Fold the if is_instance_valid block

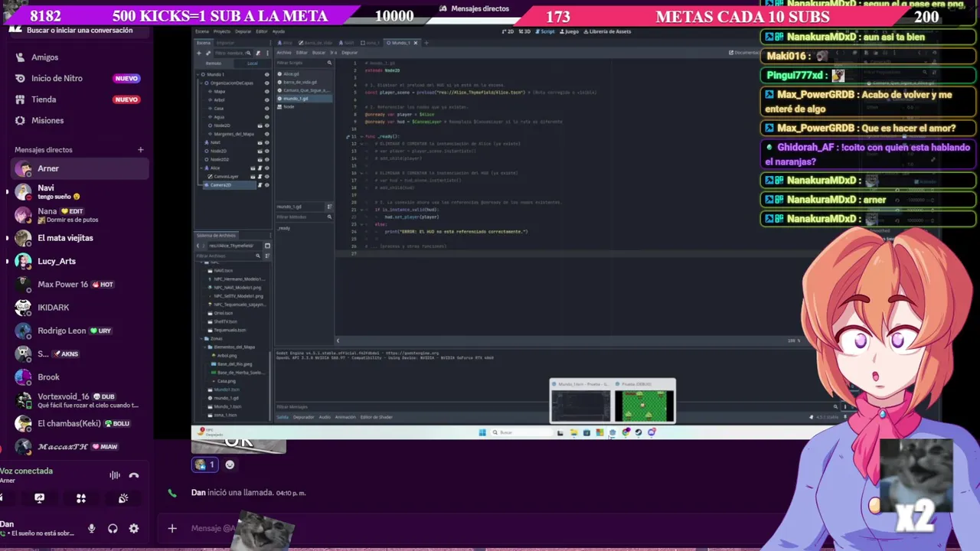[361, 209]
